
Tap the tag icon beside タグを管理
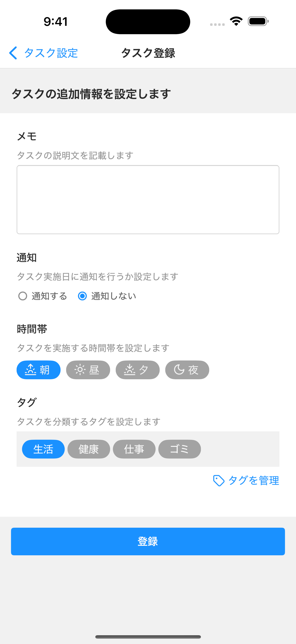(219, 481)
